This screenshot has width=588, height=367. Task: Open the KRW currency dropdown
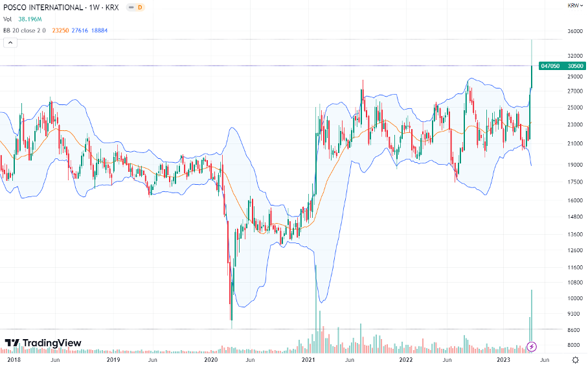pyautogui.click(x=574, y=6)
